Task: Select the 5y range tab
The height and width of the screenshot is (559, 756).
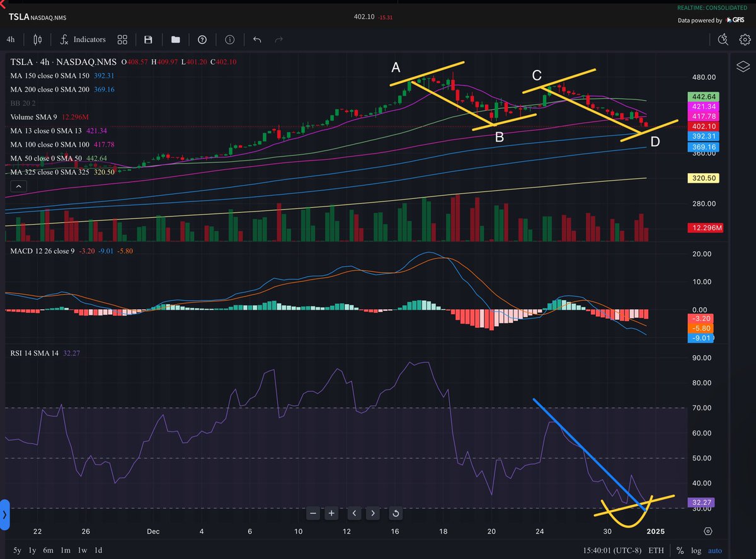Action: coord(16,550)
